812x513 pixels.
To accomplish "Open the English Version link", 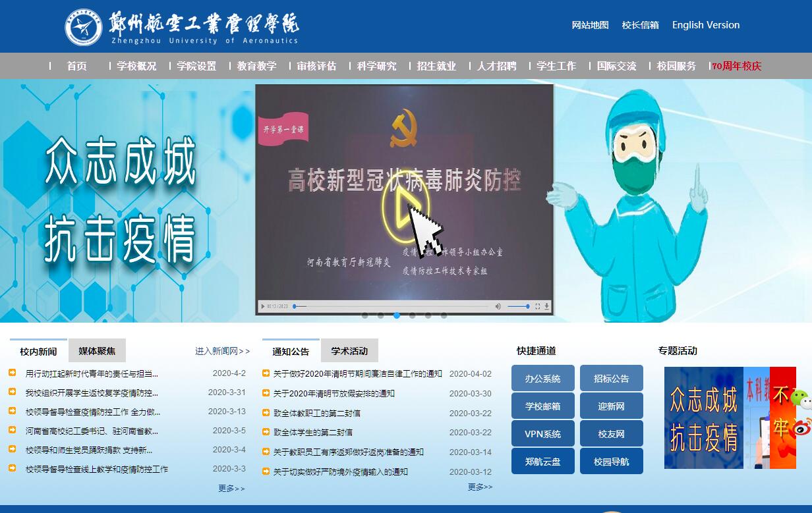I will pos(705,25).
